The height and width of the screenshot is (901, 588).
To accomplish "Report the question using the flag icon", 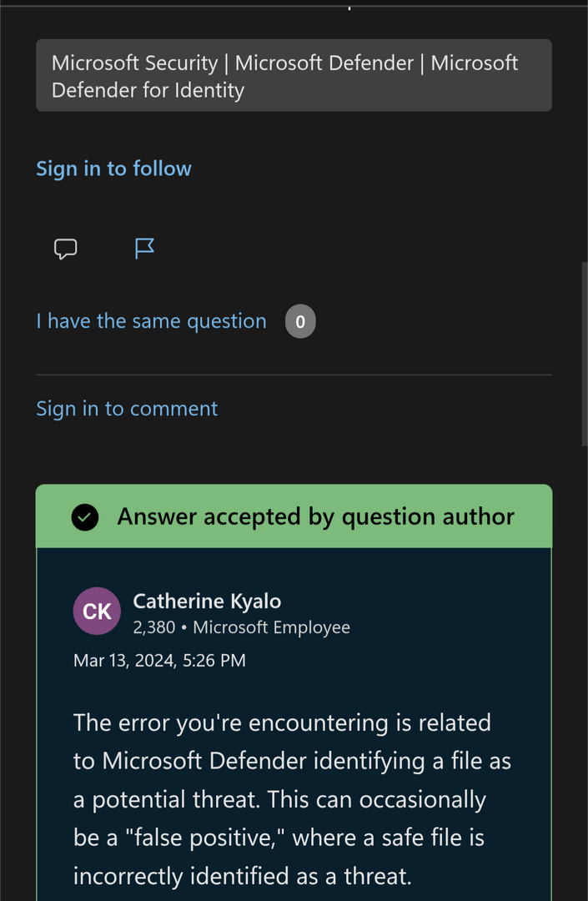I will coord(145,248).
